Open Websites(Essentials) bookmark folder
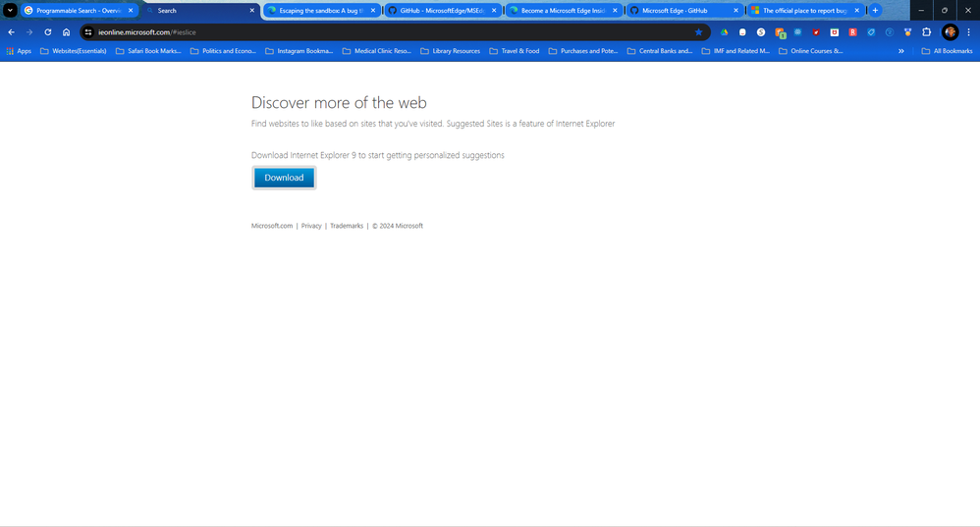980x527 pixels. [73, 51]
